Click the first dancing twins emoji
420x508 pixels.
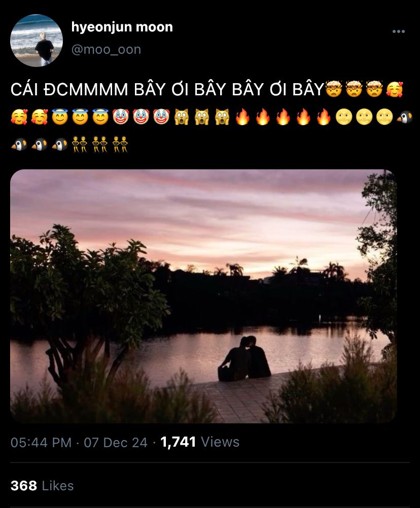pyautogui.click(x=80, y=144)
